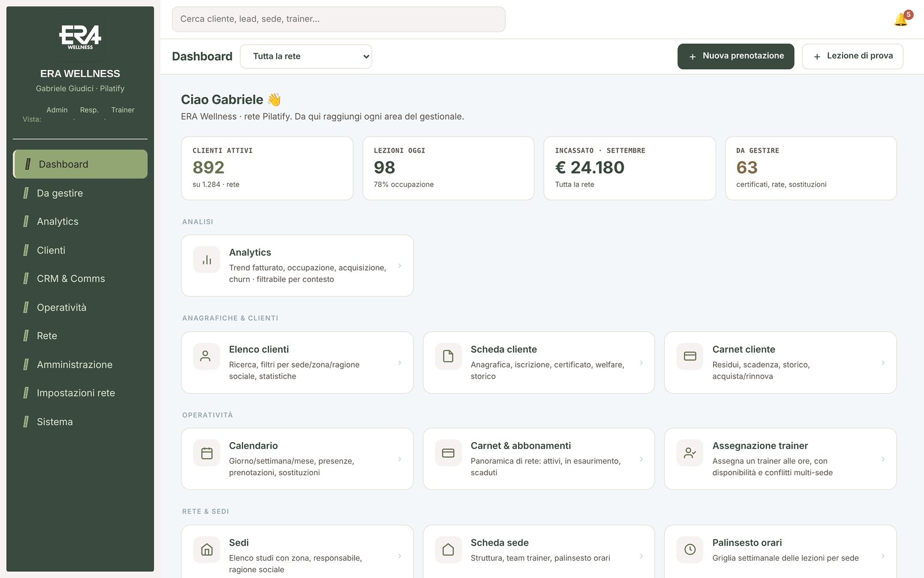This screenshot has height=578, width=924.
Task: Click the Analytics bar chart icon
Action: coord(207,260)
